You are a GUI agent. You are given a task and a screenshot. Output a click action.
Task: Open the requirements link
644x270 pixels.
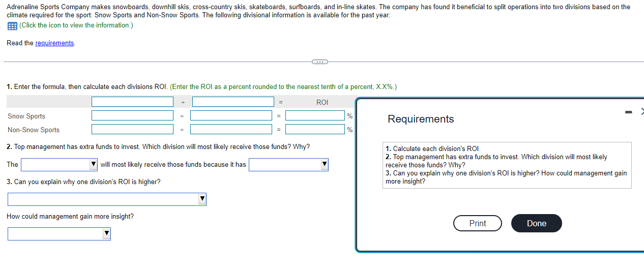click(x=54, y=43)
